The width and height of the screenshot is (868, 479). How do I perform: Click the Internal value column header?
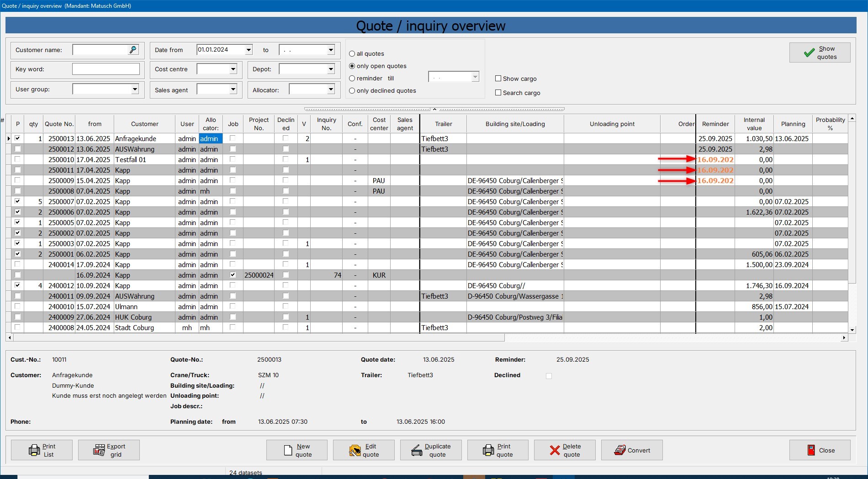pyautogui.click(x=754, y=124)
